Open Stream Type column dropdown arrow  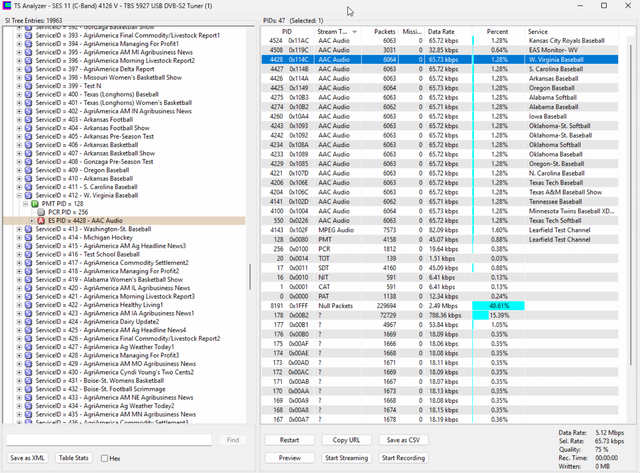[354, 32]
